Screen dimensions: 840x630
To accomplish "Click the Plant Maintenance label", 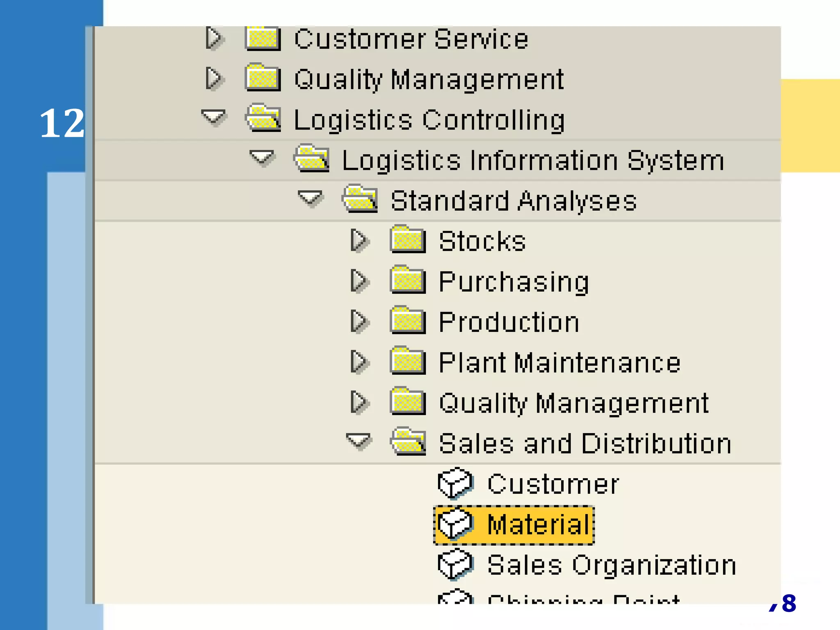I will 559,363.
